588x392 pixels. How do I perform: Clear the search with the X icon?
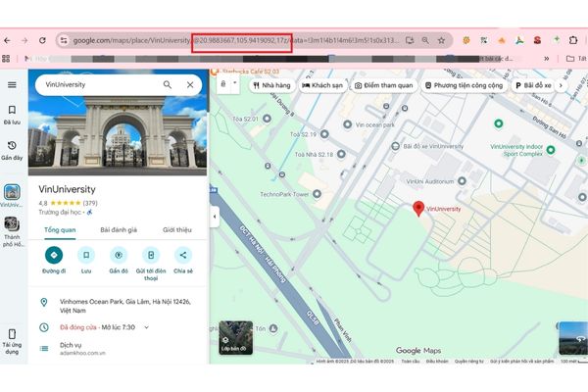190,85
